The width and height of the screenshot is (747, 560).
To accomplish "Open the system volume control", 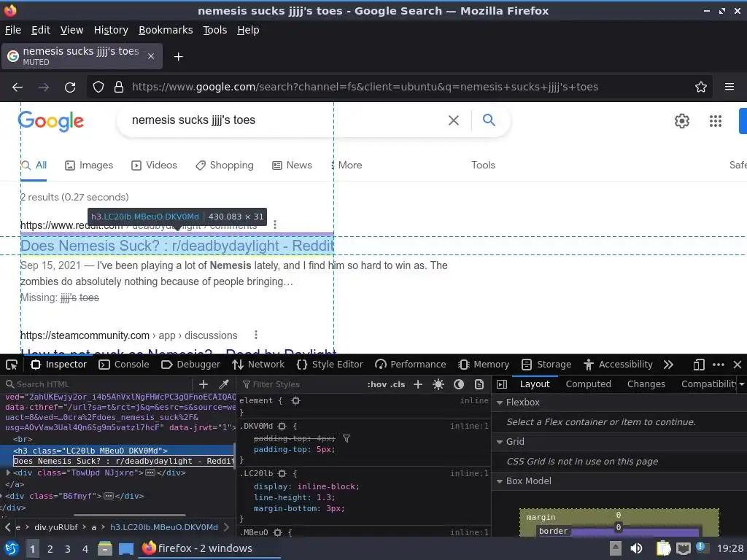I will 636,548.
